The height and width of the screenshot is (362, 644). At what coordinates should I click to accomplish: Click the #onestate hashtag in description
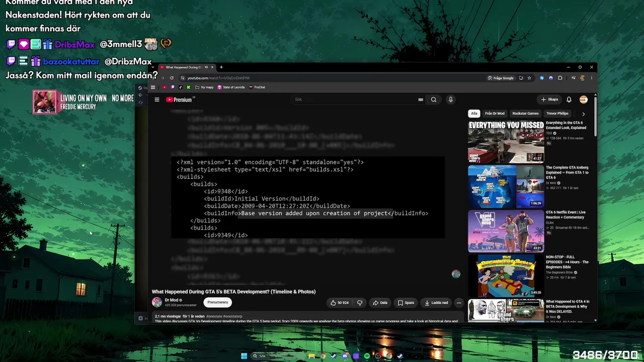point(214,316)
